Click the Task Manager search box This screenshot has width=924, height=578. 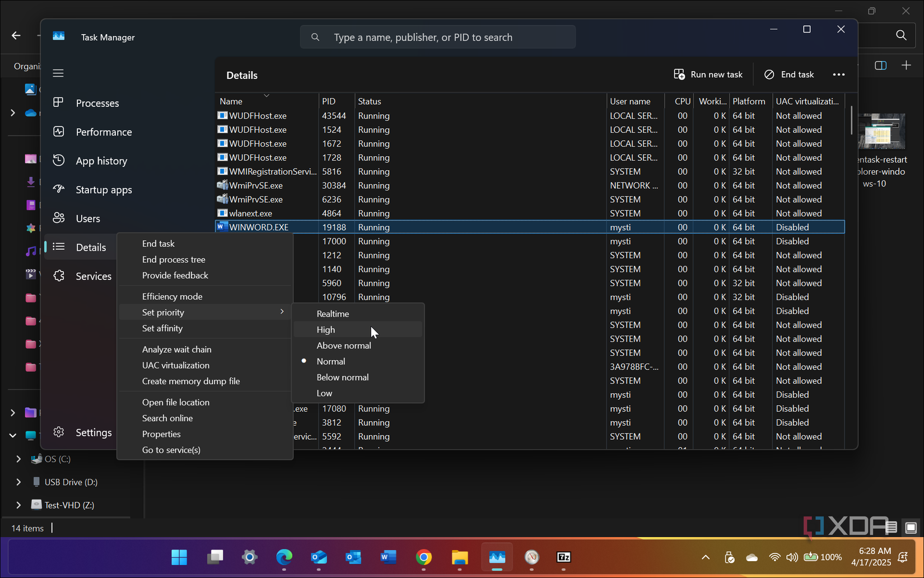(438, 37)
